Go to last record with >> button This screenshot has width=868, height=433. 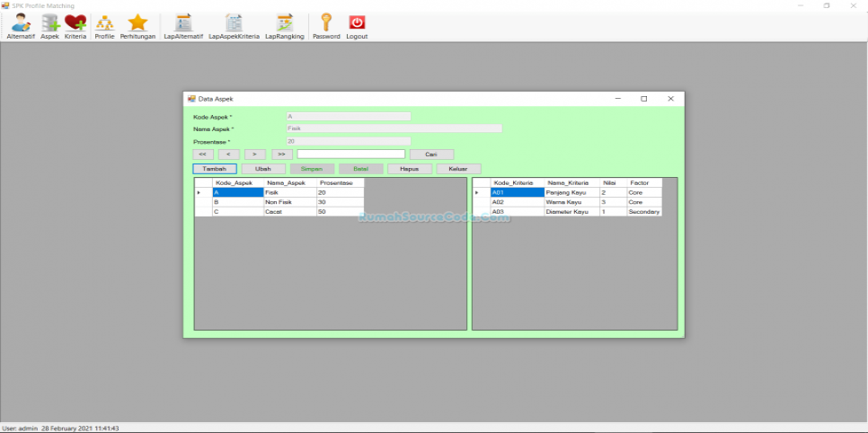pyautogui.click(x=282, y=154)
